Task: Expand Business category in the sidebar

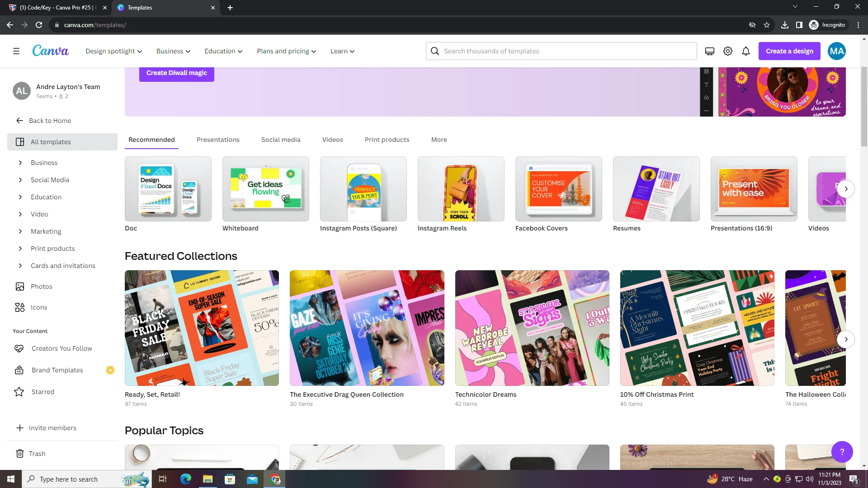Action: click(20, 163)
